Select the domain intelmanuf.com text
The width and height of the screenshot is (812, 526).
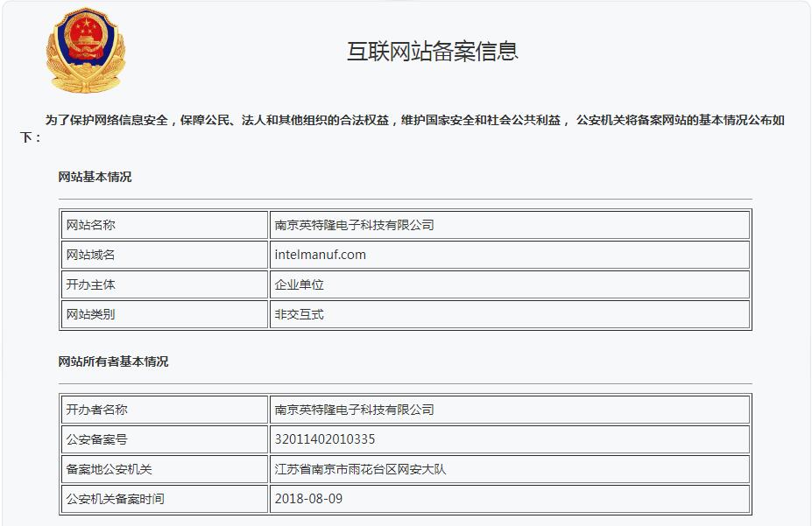pyautogui.click(x=320, y=255)
